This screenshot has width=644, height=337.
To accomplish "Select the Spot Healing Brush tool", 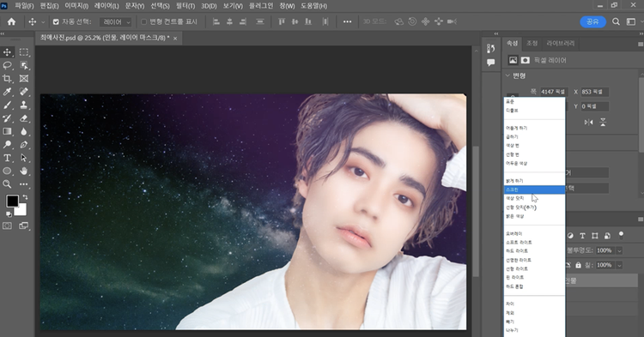I will (x=24, y=92).
